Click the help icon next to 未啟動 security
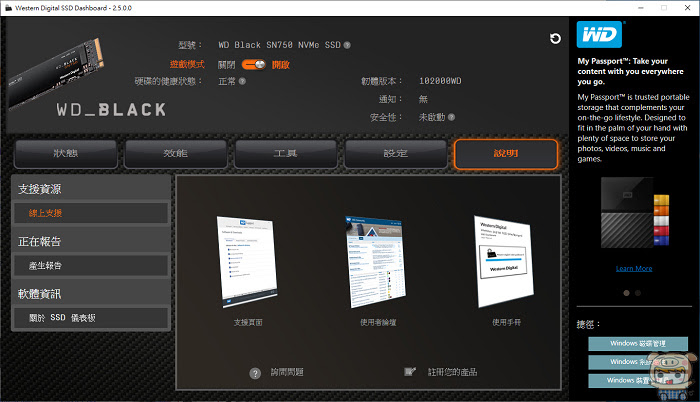This screenshot has width=700, height=402. pyautogui.click(x=451, y=117)
